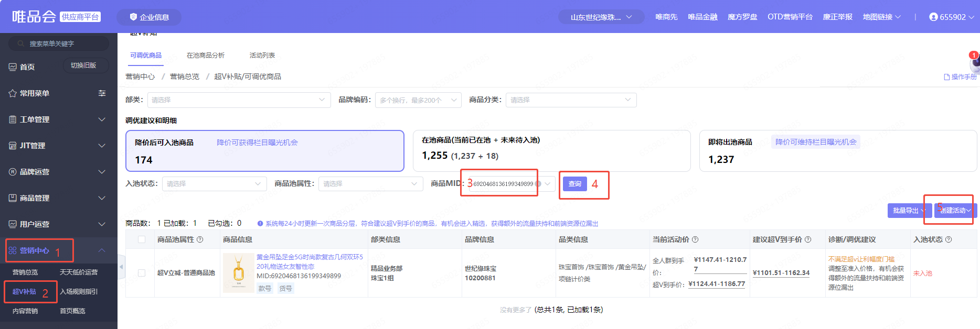The height and width of the screenshot is (329, 980).
Task: Open the 操作手册 document icon link
Action: [947, 77]
